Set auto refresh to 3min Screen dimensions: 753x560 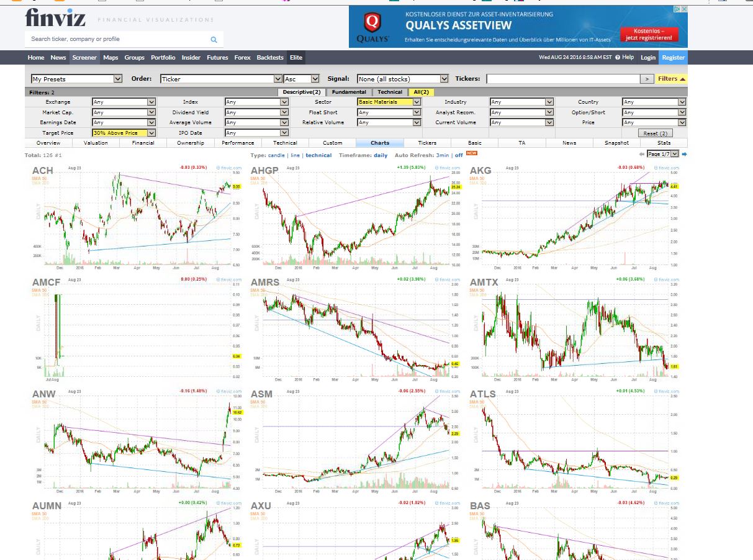click(x=442, y=155)
